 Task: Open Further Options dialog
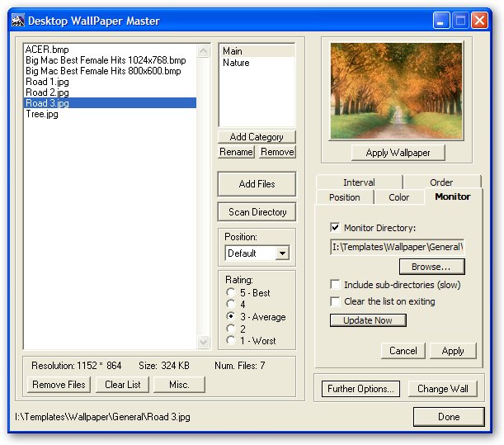359,389
